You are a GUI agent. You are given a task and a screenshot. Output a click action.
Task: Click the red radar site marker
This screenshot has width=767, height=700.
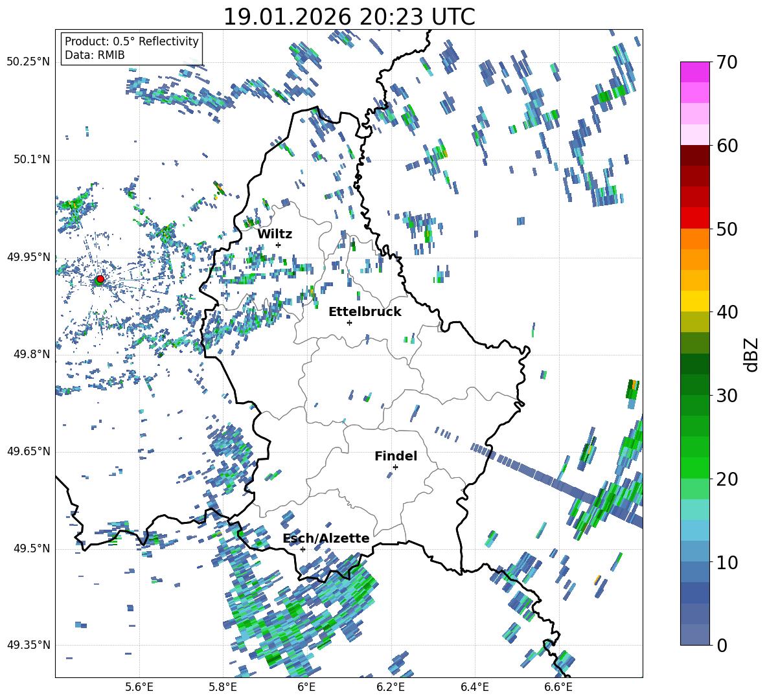tap(100, 279)
